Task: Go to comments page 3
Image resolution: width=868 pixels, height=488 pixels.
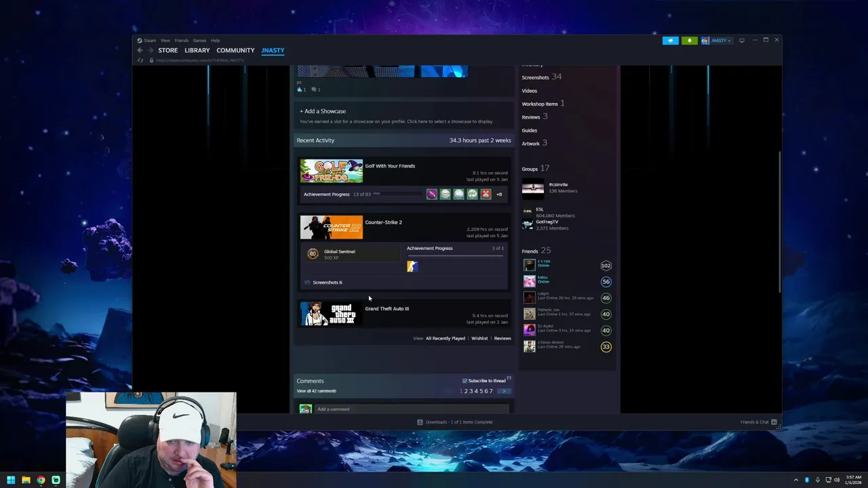Action: coord(471,391)
